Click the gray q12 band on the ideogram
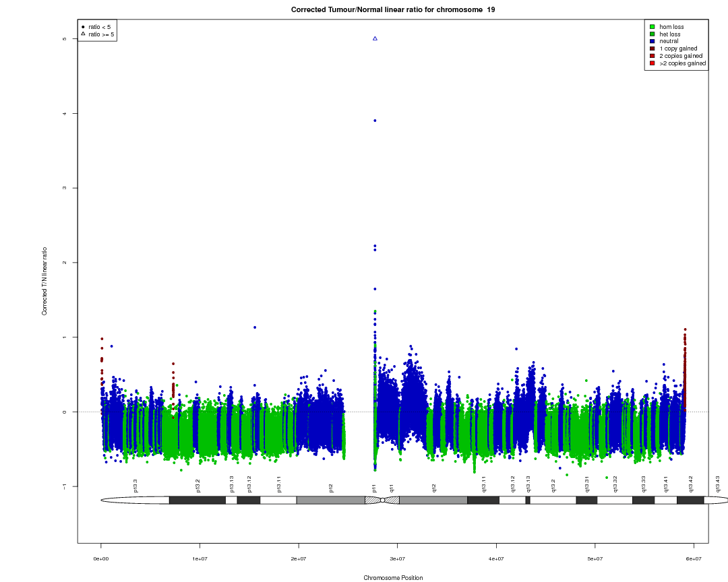Image resolution: width=728 pixels, height=582 pixels. (x=433, y=500)
